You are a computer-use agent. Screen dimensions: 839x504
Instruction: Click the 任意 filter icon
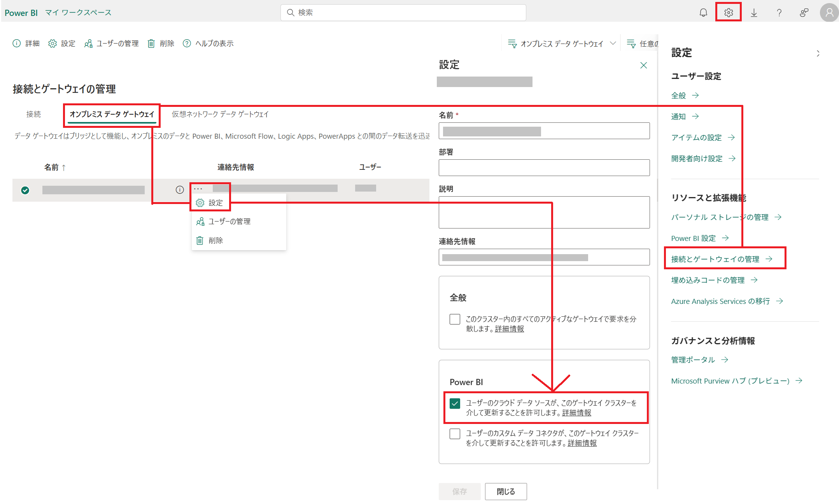pyautogui.click(x=631, y=44)
